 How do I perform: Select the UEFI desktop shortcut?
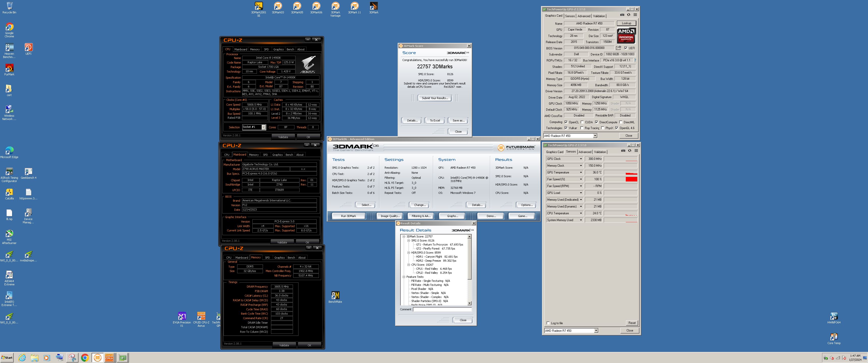click(x=28, y=49)
